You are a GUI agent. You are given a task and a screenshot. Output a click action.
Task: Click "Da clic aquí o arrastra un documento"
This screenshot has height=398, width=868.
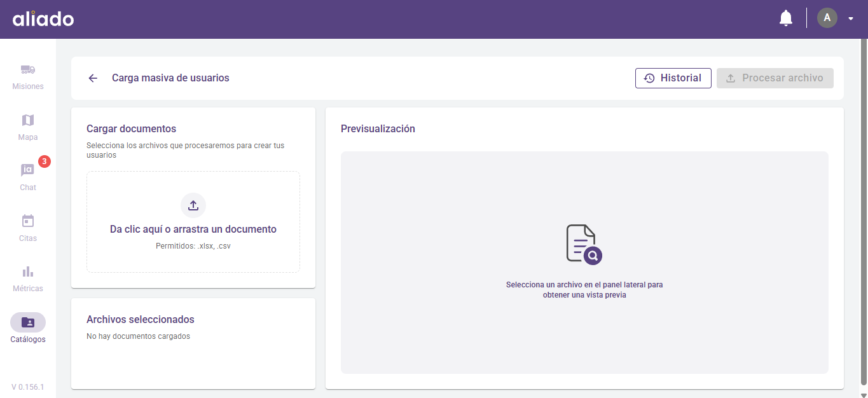(x=193, y=230)
